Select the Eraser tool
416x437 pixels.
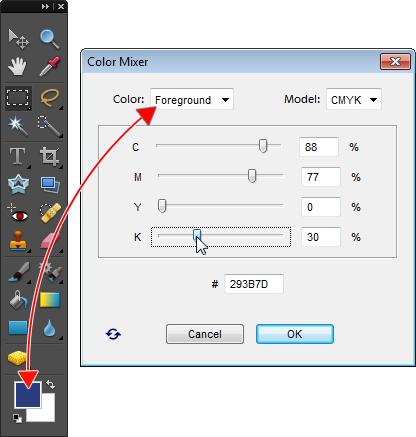50,241
